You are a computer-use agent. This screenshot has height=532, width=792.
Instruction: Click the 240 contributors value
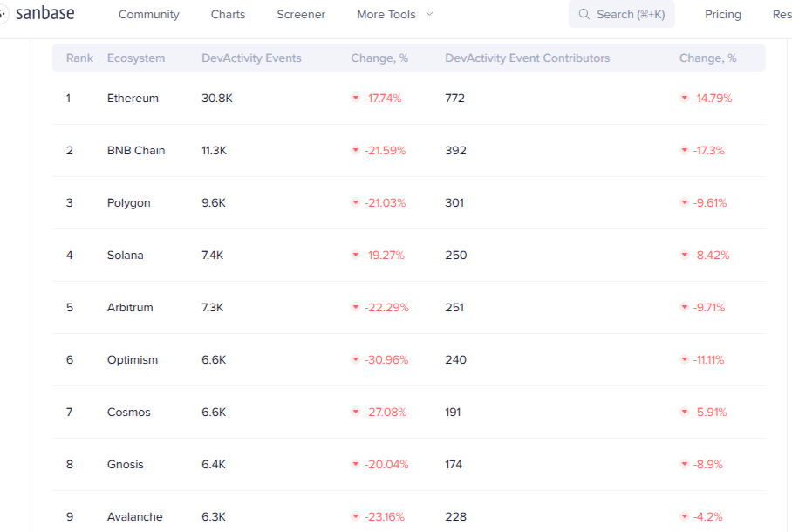point(455,359)
